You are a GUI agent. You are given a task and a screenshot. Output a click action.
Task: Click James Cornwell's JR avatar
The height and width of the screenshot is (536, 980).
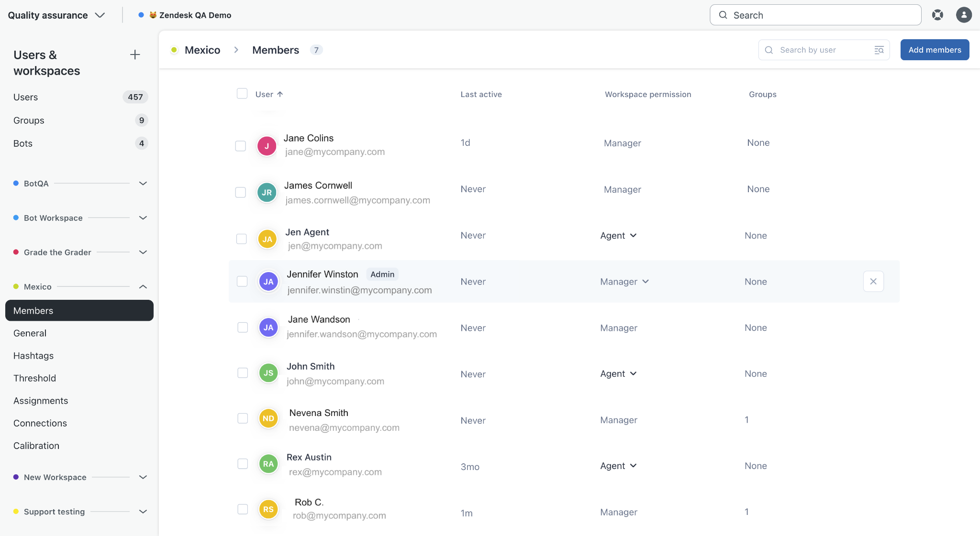pos(267,192)
